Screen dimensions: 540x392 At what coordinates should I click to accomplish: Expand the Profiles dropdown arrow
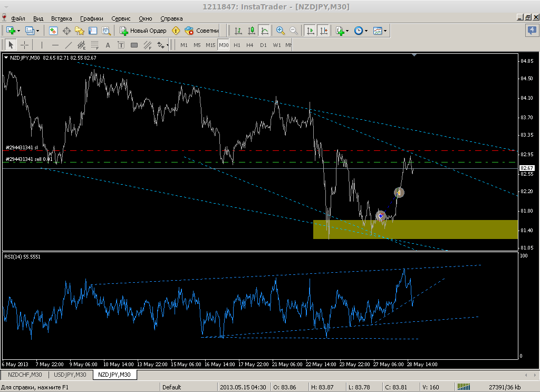coord(37,31)
